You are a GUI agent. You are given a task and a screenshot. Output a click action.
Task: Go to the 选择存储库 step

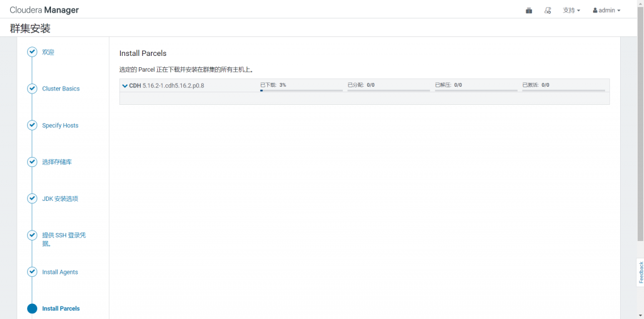click(x=57, y=162)
